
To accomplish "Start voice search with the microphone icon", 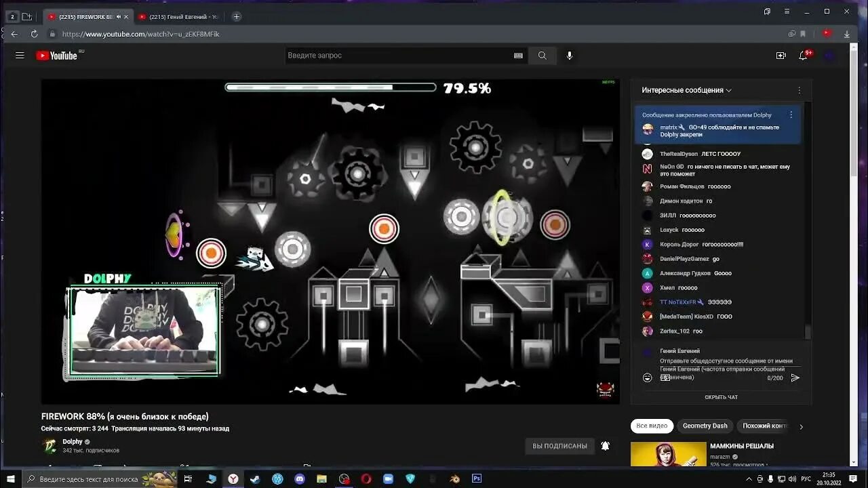I will (570, 56).
